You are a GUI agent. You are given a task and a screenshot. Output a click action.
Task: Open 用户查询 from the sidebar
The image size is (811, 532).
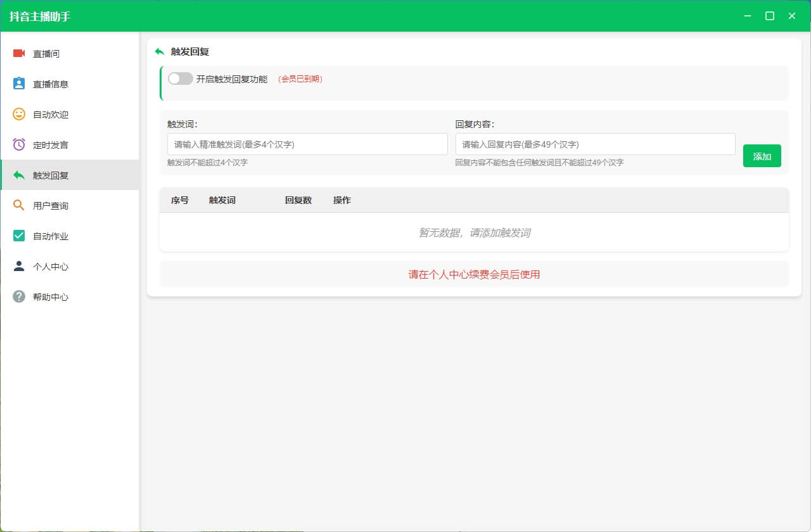[x=70, y=205]
